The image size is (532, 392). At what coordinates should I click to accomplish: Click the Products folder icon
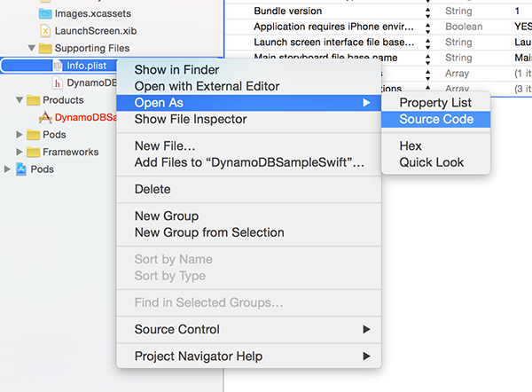[33, 100]
